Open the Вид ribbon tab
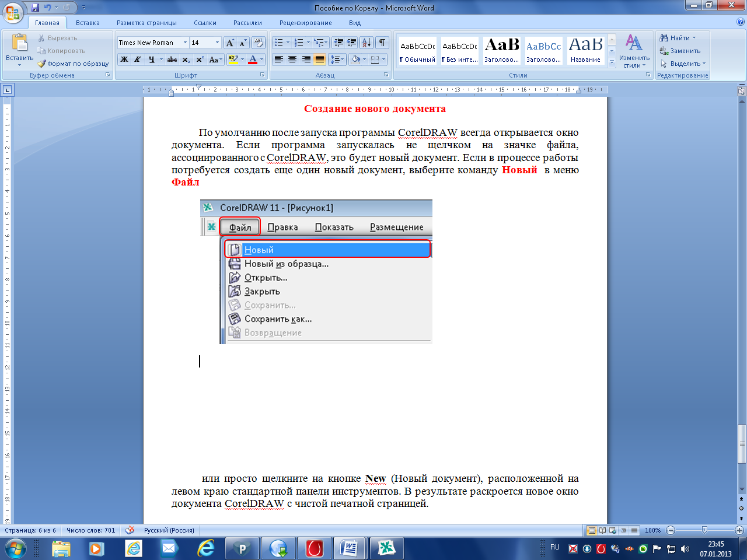Image resolution: width=747 pixels, height=560 pixels. [x=355, y=23]
